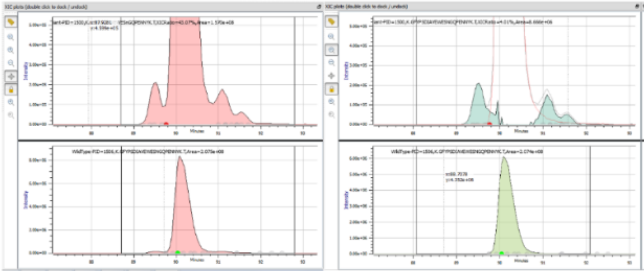
Task: Click the WildType header text in bottom-right plot
Action: pos(467,151)
